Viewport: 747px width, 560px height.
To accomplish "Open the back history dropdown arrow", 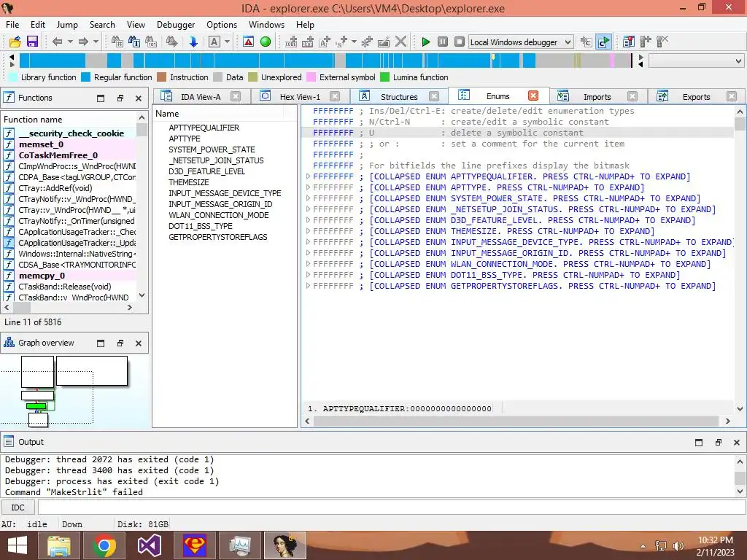I will pos(70,42).
